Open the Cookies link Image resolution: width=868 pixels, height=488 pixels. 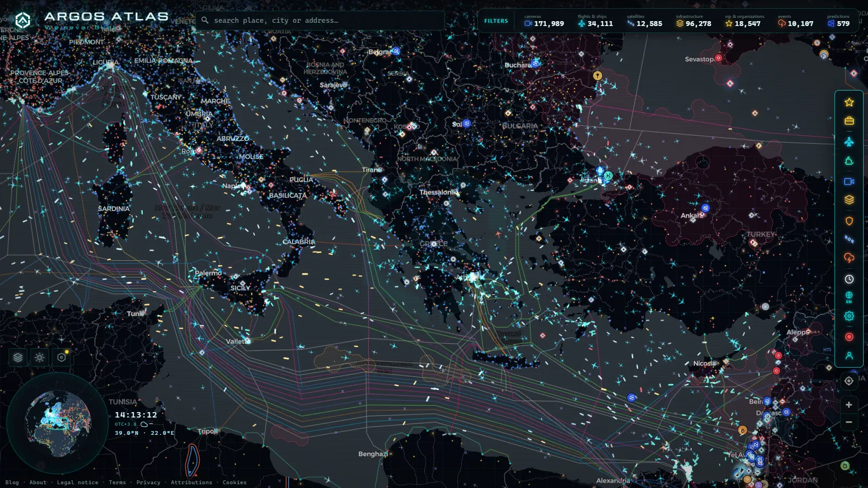point(234,483)
